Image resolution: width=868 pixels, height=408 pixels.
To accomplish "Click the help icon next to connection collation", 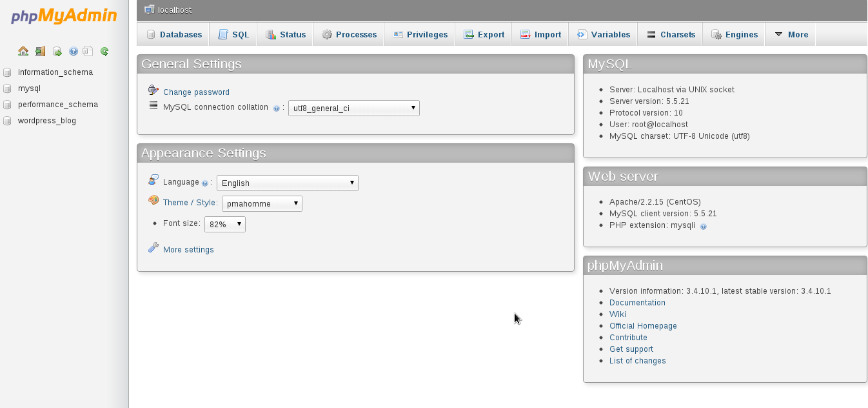I will [x=276, y=108].
